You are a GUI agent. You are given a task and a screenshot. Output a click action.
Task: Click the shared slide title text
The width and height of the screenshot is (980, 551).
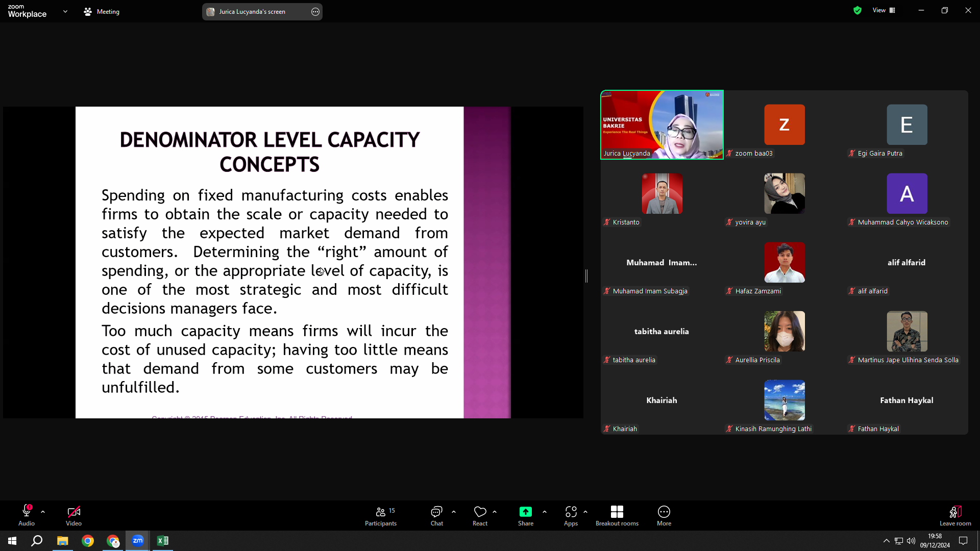tap(269, 152)
